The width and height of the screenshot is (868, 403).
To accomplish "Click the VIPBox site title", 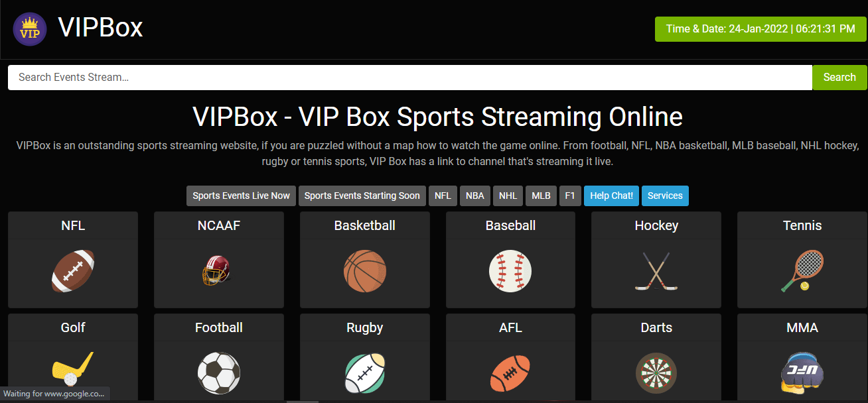I will [100, 28].
